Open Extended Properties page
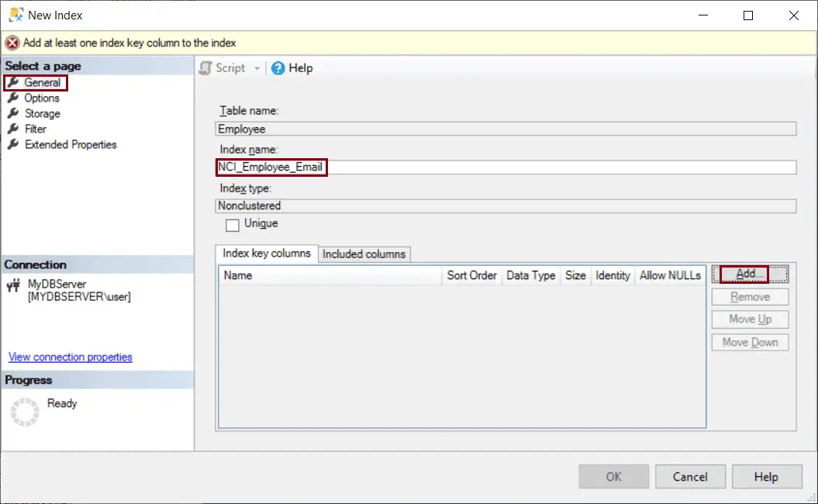818x504 pixels. (x=70, y=144)
